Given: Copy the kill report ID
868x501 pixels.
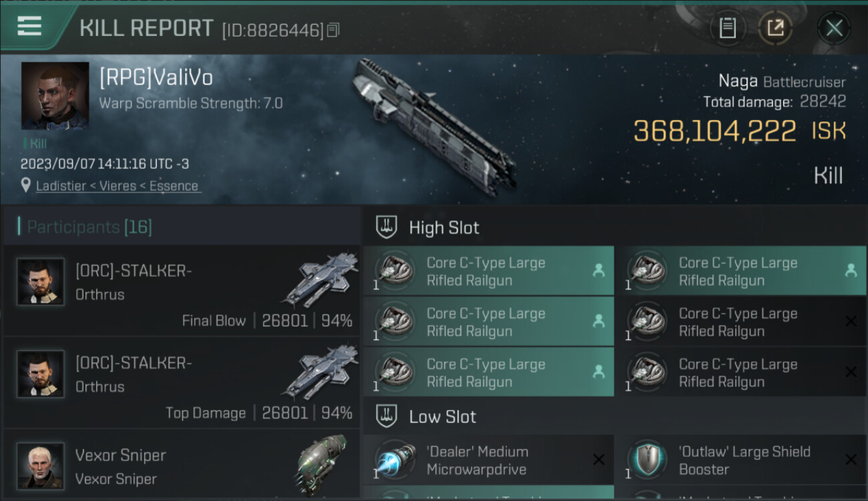Looking at the screenshot, I should [333, 29].
